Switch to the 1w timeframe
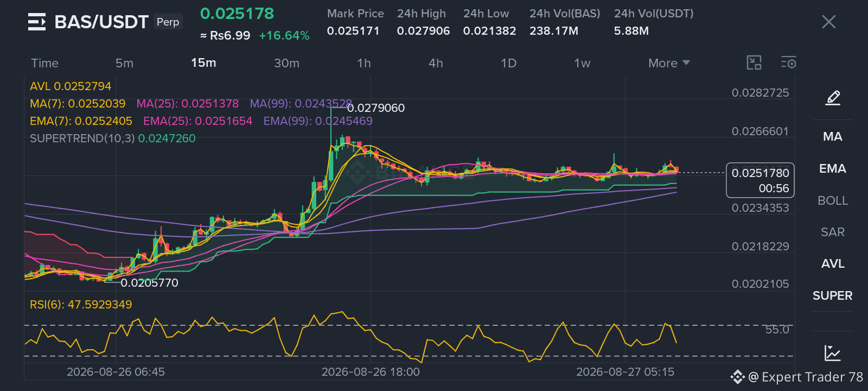Screen dimensions: 868x391 tap(582, 63)
